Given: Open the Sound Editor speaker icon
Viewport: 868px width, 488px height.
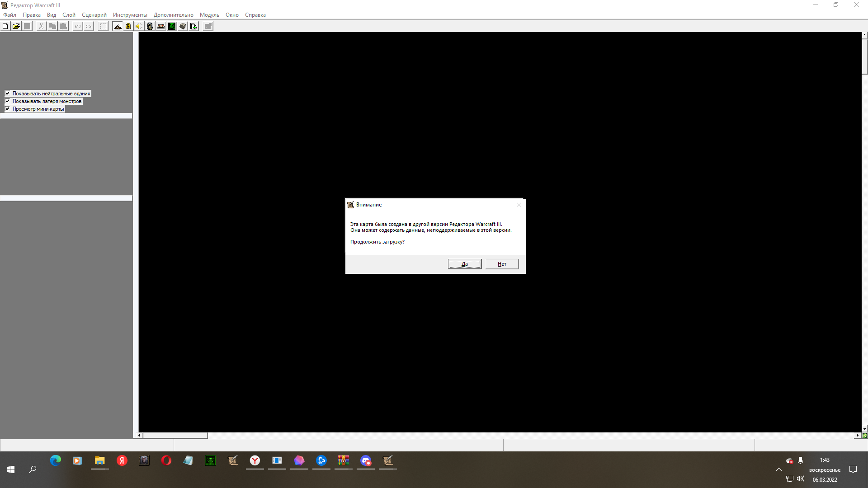Looking at the screenshot, I should [139, 26].
